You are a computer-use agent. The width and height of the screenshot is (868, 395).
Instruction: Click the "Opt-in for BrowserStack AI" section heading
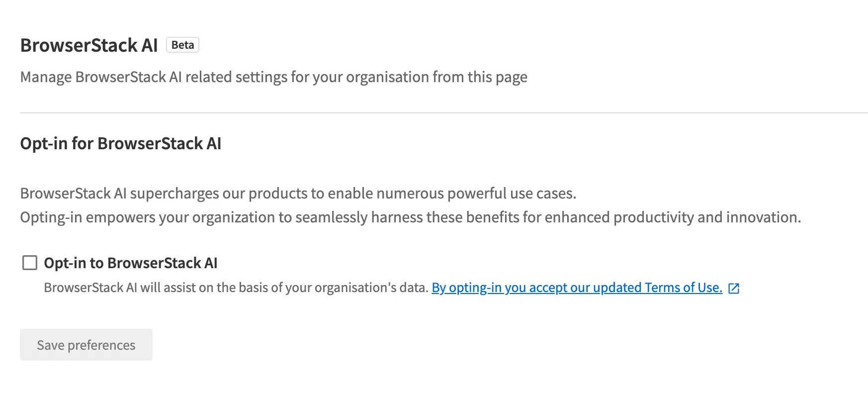click(121, 143)
